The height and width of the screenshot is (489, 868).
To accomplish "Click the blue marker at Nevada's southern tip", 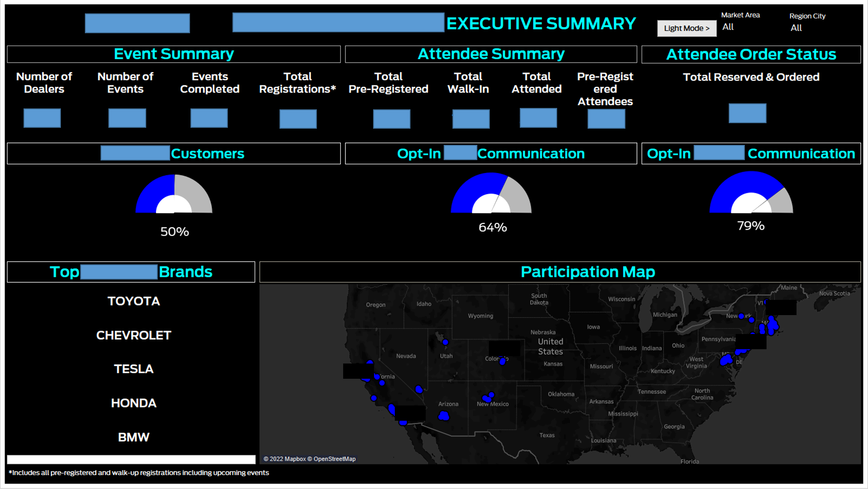I will coord(419,389).
